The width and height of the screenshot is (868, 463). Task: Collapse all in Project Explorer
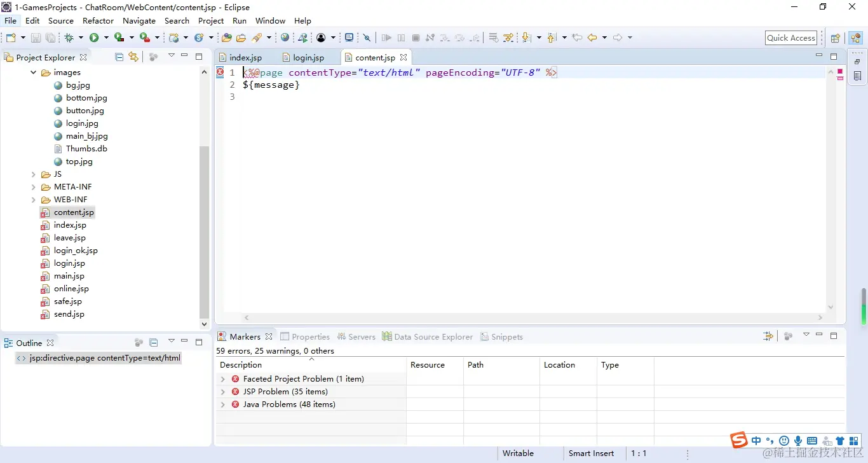coord(119,57)
